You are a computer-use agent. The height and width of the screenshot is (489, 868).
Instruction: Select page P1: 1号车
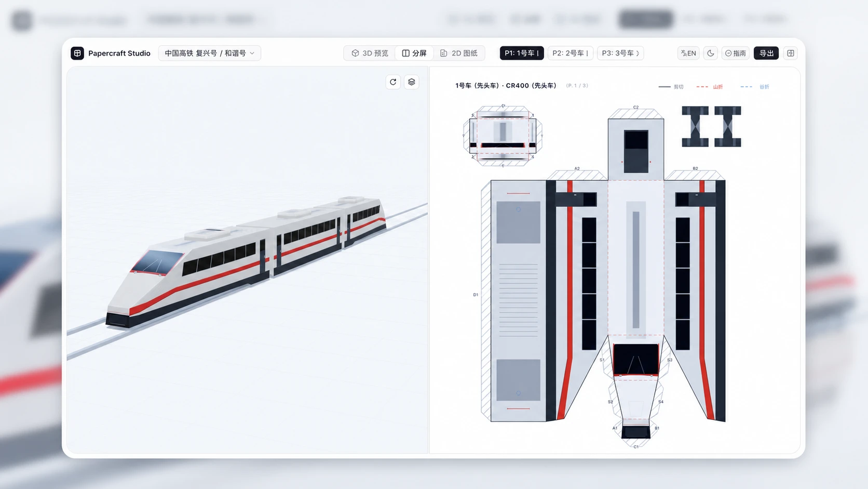point(522,53)
